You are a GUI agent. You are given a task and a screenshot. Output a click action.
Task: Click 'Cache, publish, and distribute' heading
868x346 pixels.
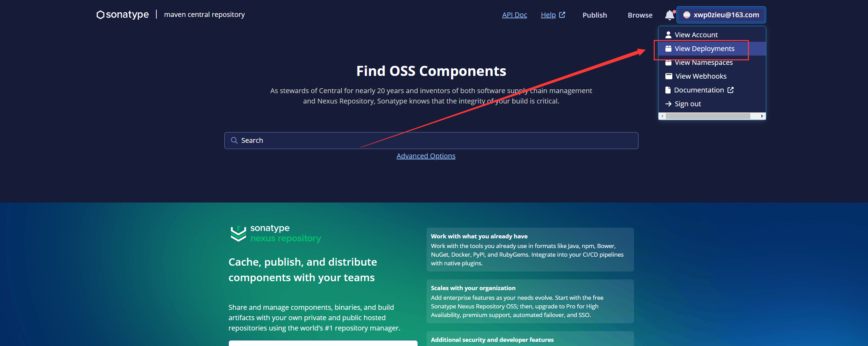click(303, 270)
